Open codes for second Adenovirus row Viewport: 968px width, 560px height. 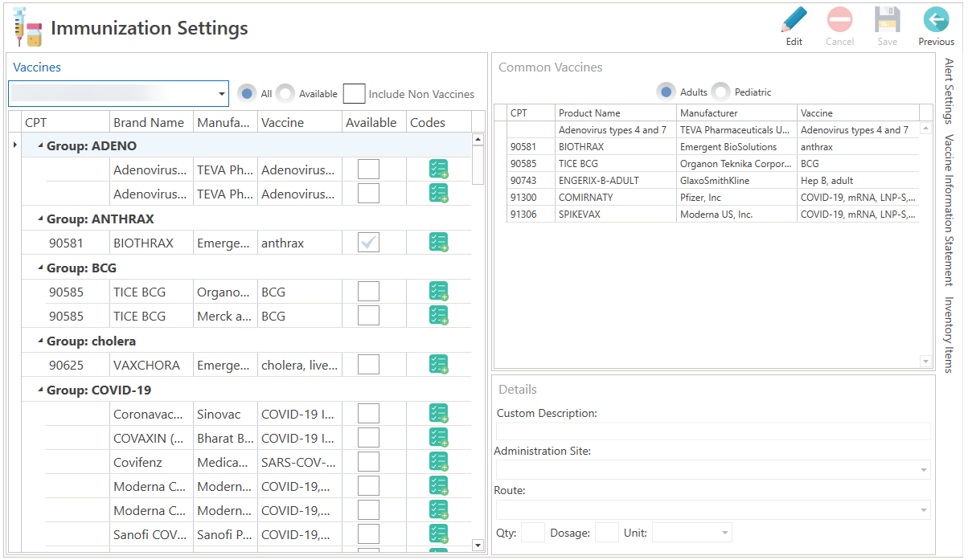click(438, 194)
